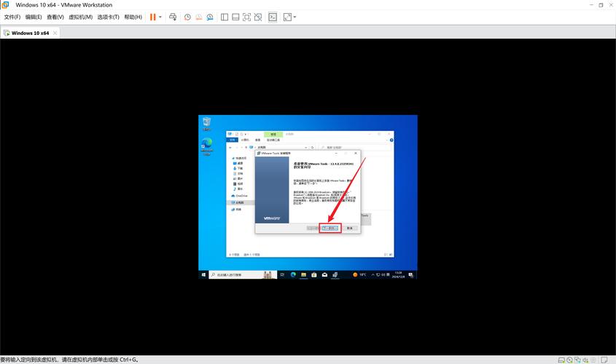Take a snapshot using the toolbar clock icon
616x364 pixels.
(x=187, y=17)
